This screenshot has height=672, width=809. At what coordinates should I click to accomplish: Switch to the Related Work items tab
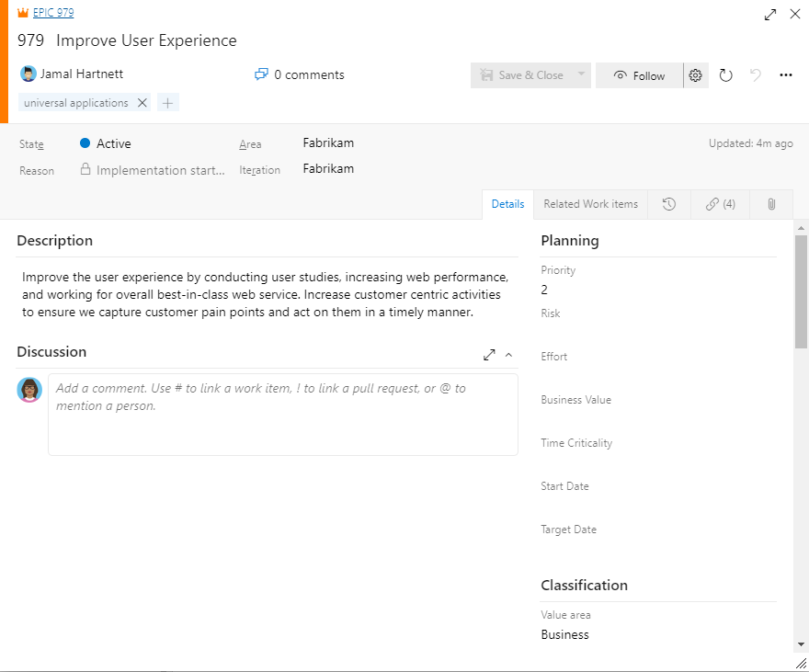pos(591,204)
